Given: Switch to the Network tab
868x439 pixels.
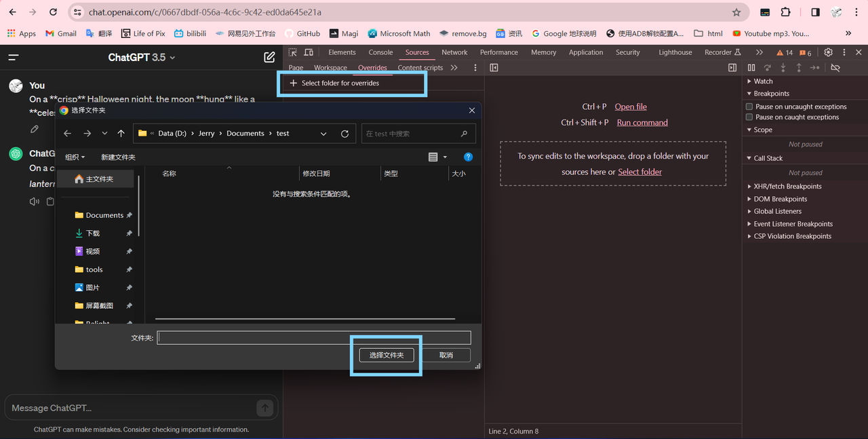Looking at the screenshot, I should [x=454, y=52].
